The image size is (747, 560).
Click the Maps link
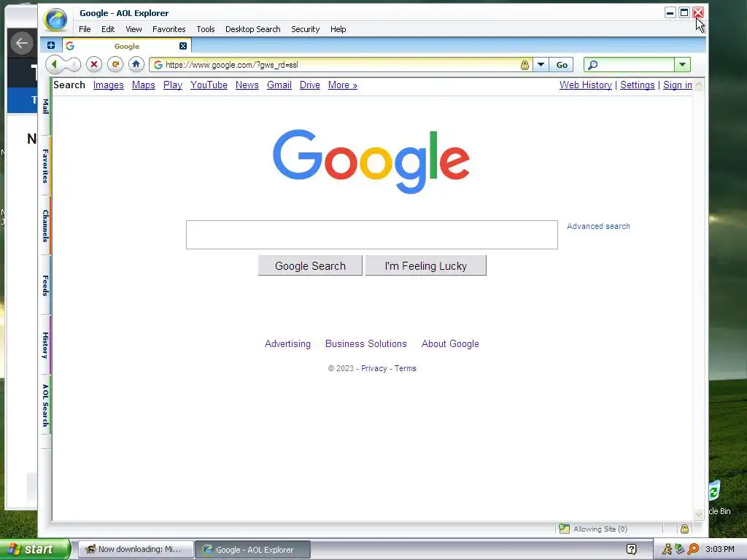click(144, 85)
